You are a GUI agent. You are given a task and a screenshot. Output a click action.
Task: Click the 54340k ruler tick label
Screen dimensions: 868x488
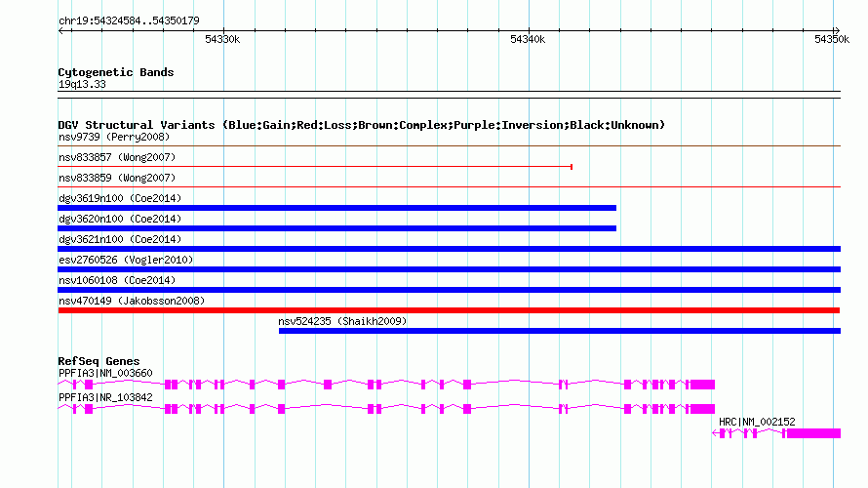click(528, 39)
